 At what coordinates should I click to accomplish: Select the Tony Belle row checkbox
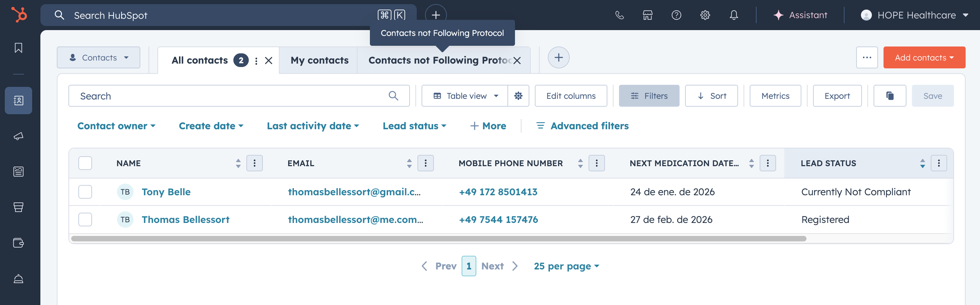85,192
